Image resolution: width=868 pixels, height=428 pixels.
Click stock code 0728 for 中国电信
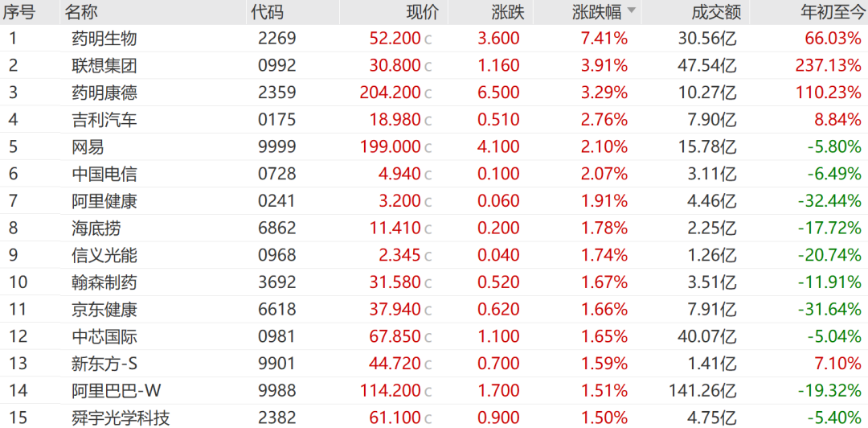pos(276,174)
